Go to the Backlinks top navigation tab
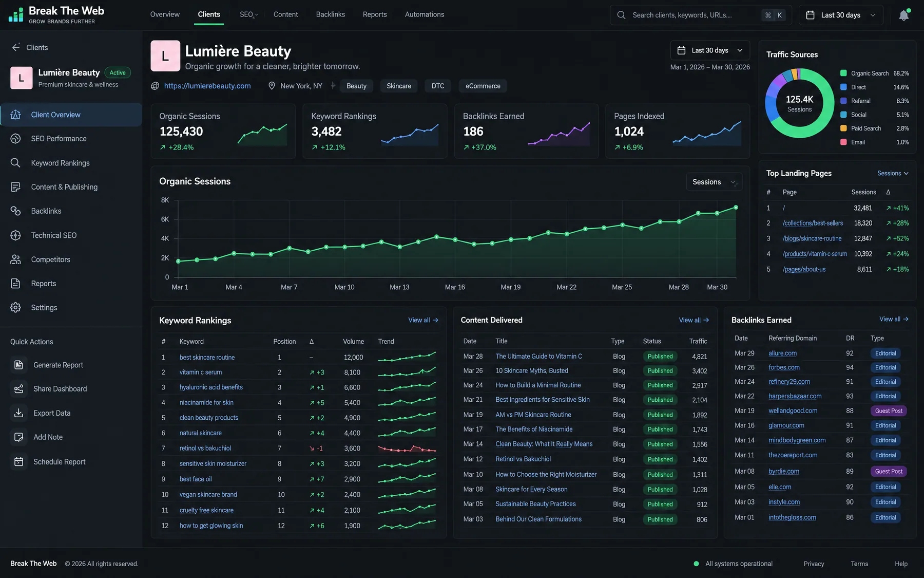This screenshot has height=578, width=924. tap(331, 14)
